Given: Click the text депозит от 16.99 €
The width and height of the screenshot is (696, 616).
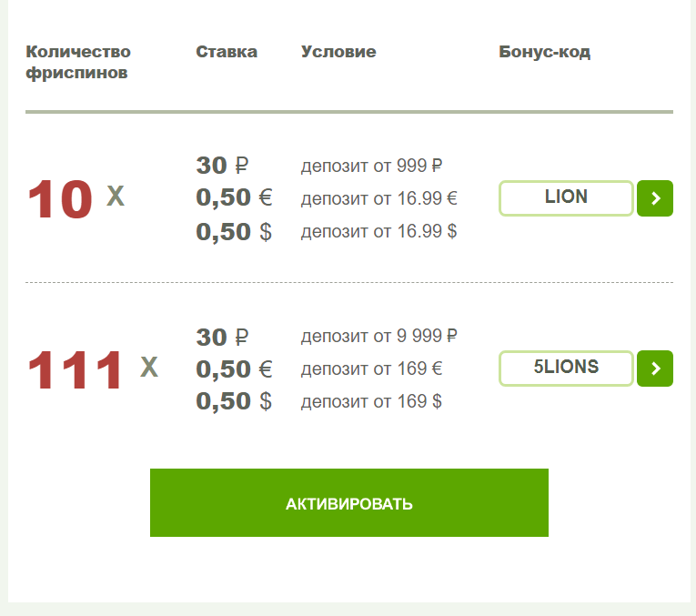Looking at the screenshot, I should tap(379, 198).
